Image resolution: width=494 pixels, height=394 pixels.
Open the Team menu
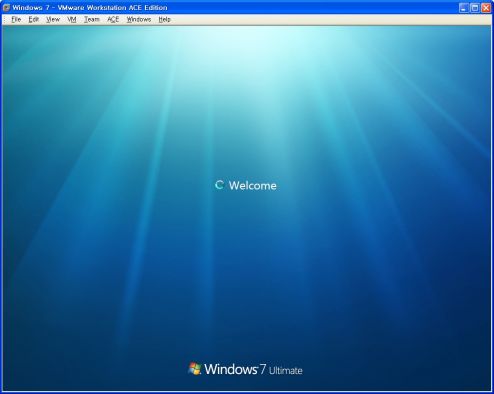(92, 20)
